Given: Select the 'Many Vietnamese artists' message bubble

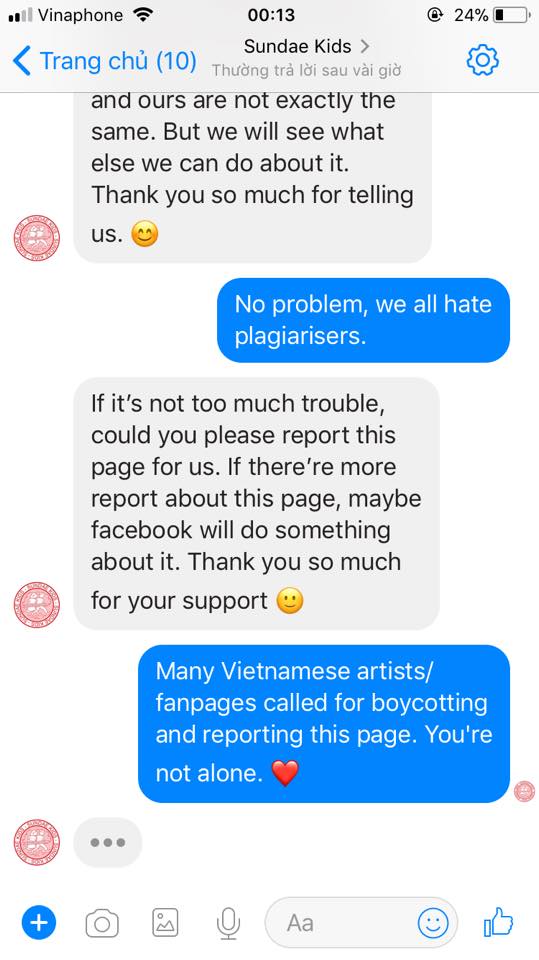Looking at the screenshot, I should 324,723.
